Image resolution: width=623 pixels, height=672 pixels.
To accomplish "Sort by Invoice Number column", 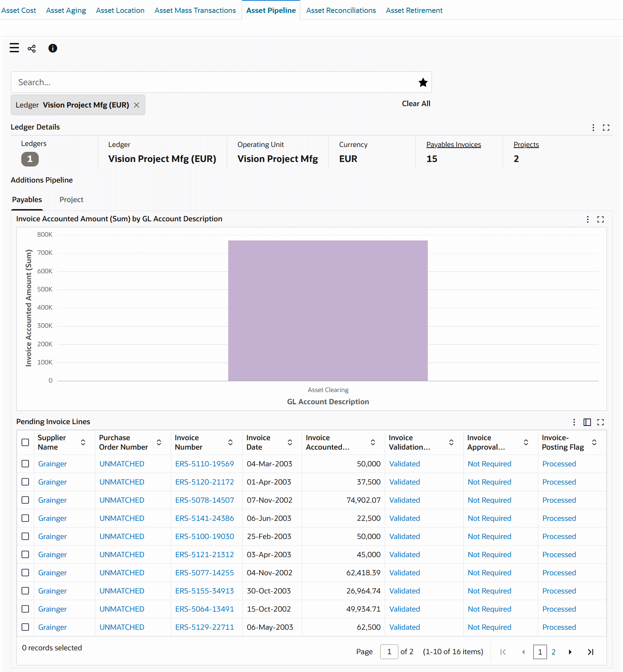I will (x=231, y=442).
